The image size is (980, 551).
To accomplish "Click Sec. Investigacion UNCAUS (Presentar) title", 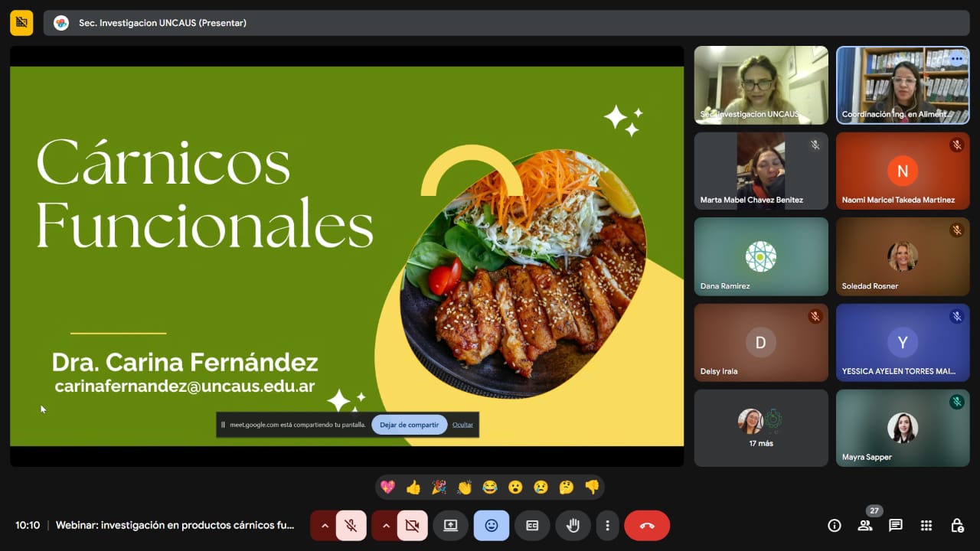I will (162, 23).
